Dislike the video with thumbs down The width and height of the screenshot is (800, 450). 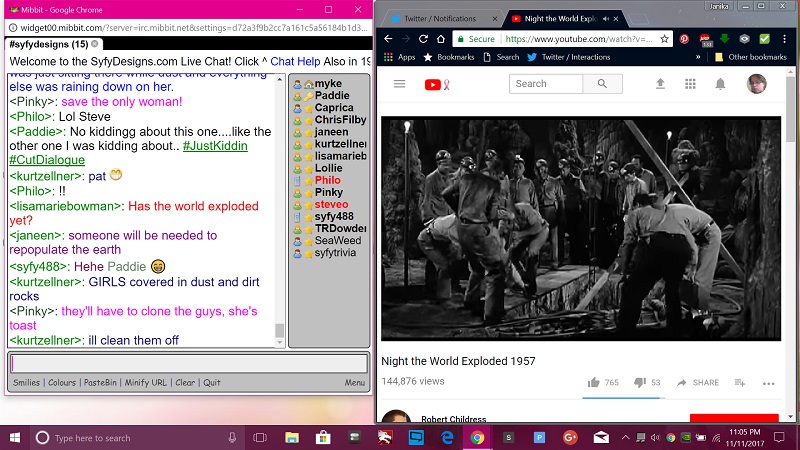(640, 383)
